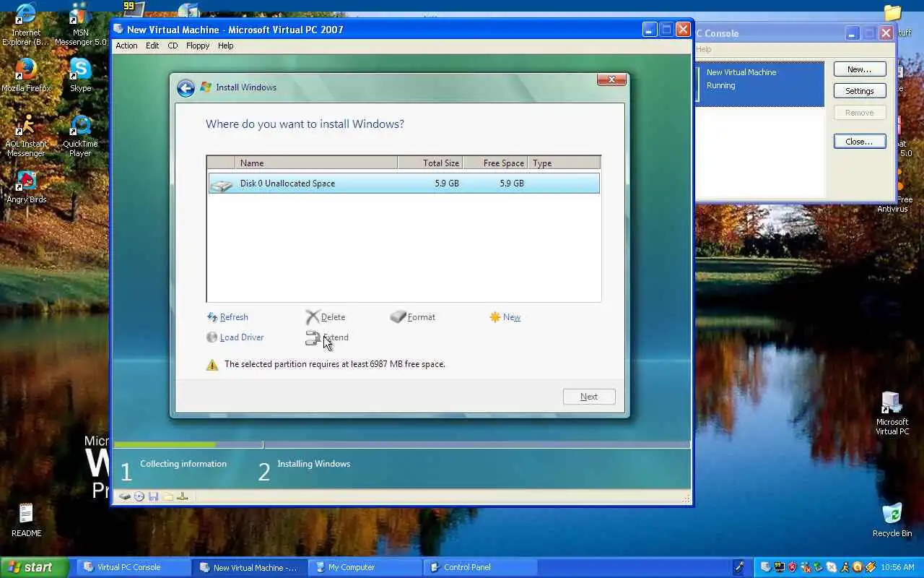Click the yellow warning icon beside partition message
The width and height of the screenshot is (924, 578).
pos(212,365)
